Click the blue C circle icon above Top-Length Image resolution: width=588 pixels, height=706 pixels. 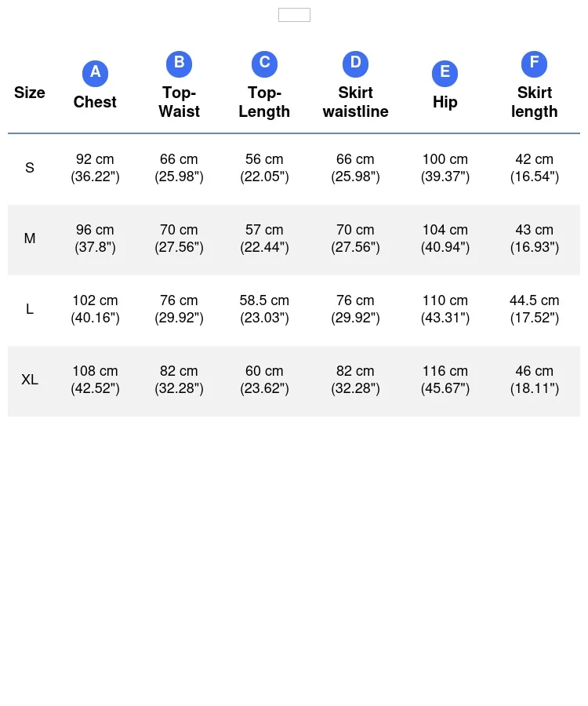(x=264, y=64)
